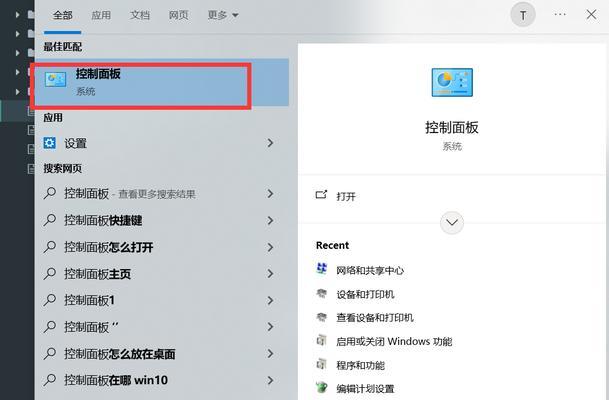Select web suggestion 控制面板在哪 win10
This screenshot has width=609, height=400.
click(x=116, y=380)
